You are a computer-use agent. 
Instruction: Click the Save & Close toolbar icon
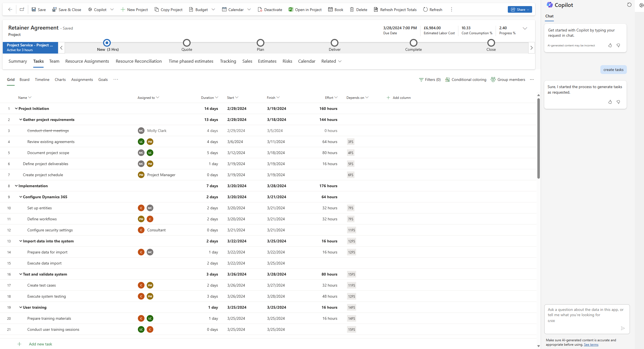54,9
